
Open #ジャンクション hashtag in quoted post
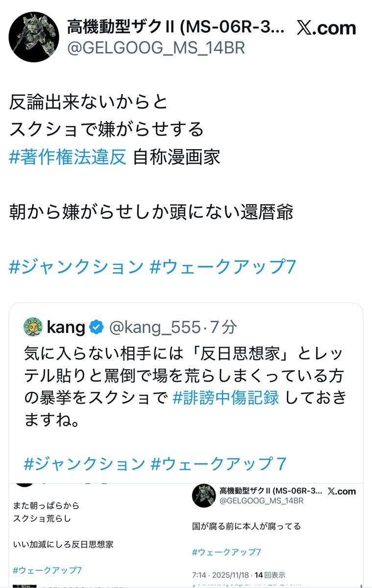point(84,464)
